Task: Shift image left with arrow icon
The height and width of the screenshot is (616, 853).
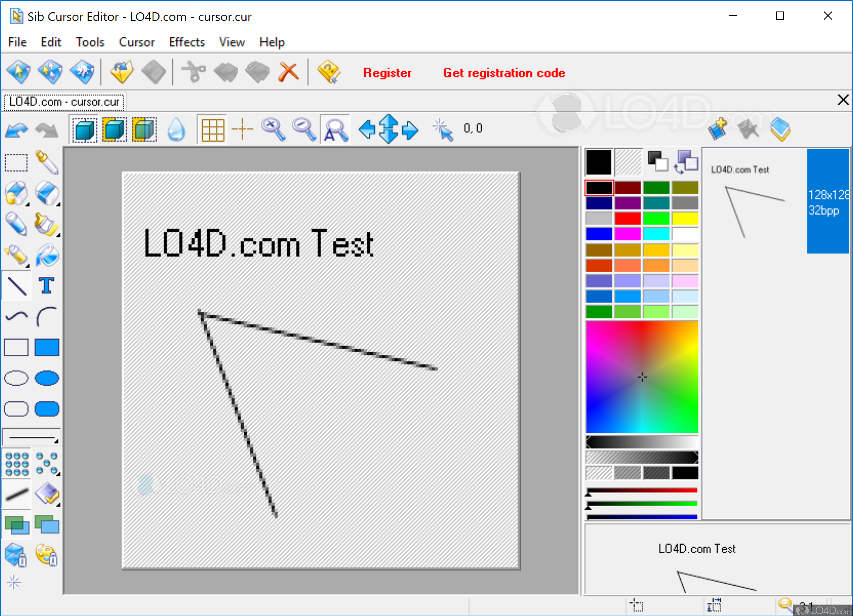Action: [x=366, y=130]
